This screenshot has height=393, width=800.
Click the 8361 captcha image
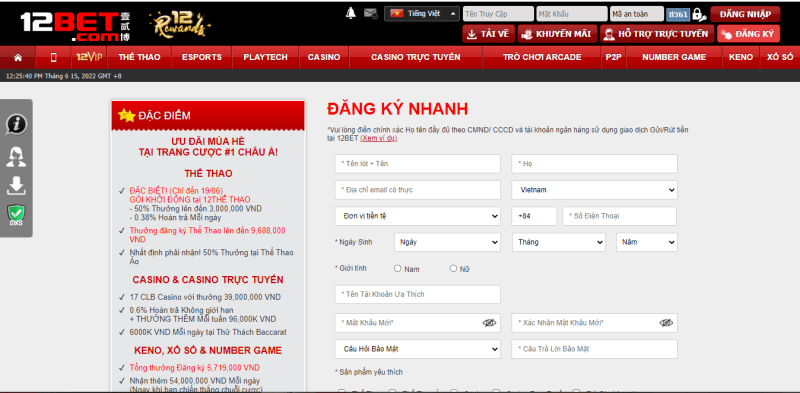tap(678, 14)
